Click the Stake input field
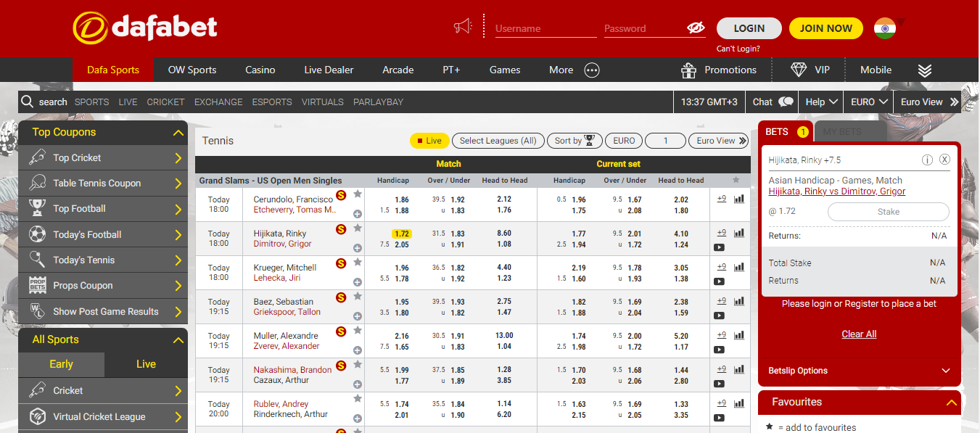The width and height of the screenshot is (980, 433). pyautogui.click(x=888, y=212)
